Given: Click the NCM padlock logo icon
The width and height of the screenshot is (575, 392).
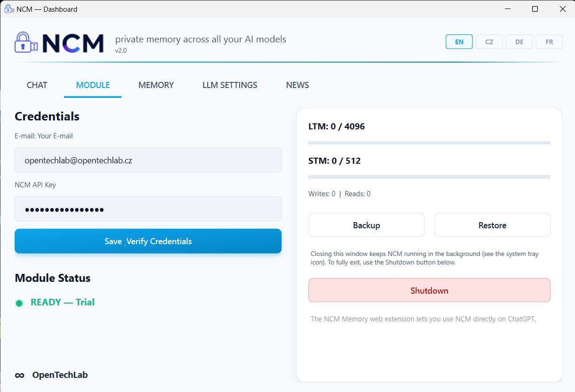Looking at the screenshot, I should (x=26, y=42).
